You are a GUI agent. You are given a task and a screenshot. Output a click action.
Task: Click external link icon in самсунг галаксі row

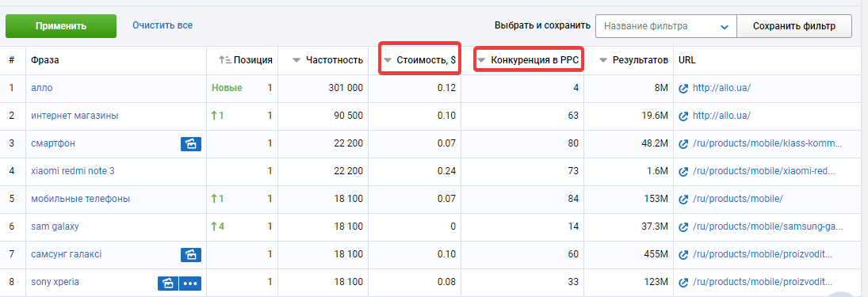click(683, 254)
